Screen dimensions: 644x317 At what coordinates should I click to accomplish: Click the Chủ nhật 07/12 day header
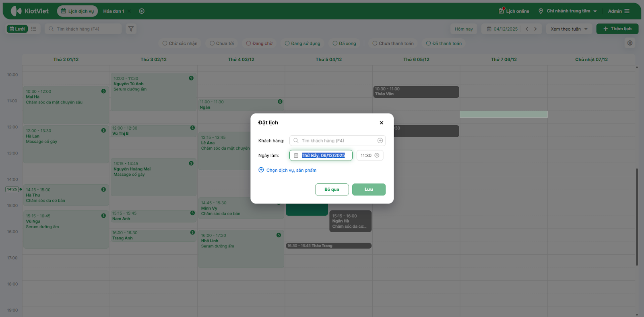click(591, 60)
